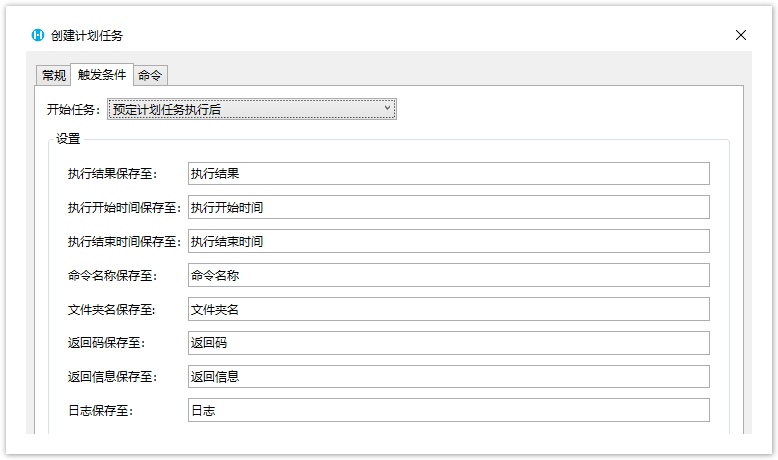This screenshot has width=778, height=460.
Task: Click the blue app icon in title bar
Action: tap(38, 35)
